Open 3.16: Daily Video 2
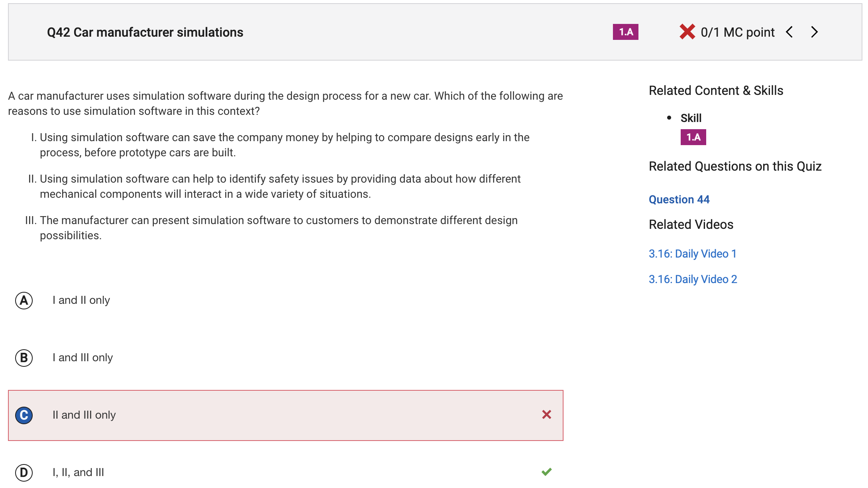Viewport: 868px width, 488px height. [693, 279]
